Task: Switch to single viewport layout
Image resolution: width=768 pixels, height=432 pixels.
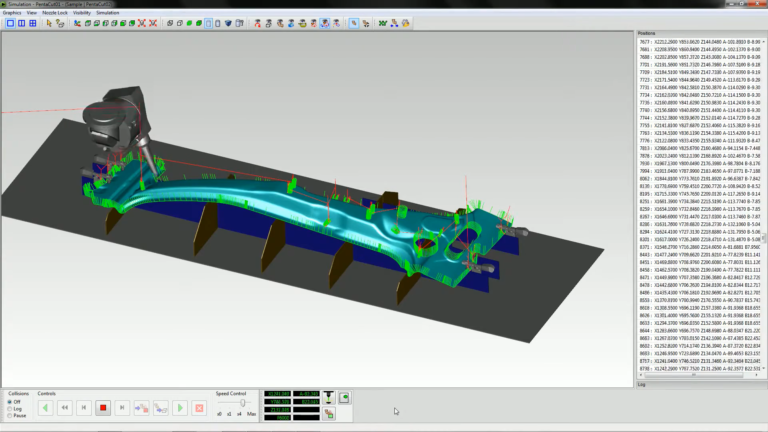Action: (x=10, y=23)
